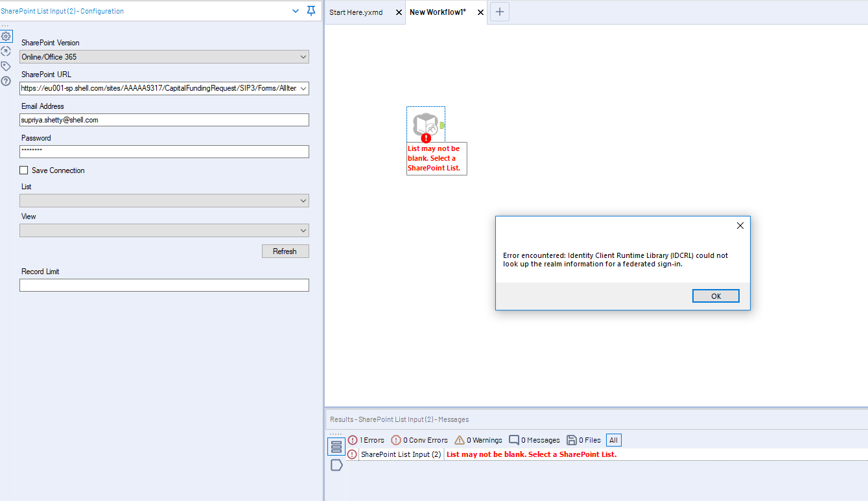
Task: Select the navigation arrow icon below the gear
Action: (6, 51)
